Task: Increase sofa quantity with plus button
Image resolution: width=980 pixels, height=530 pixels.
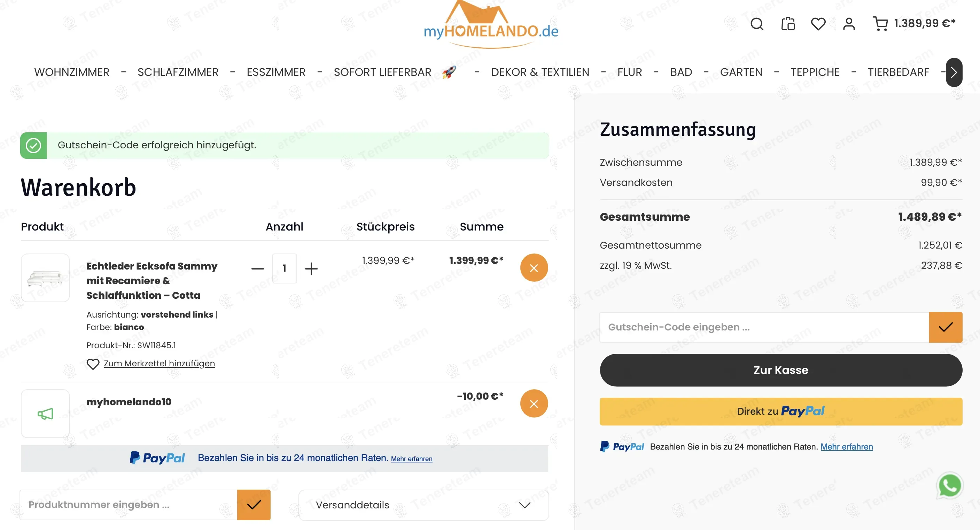Action: coord(311,268)
